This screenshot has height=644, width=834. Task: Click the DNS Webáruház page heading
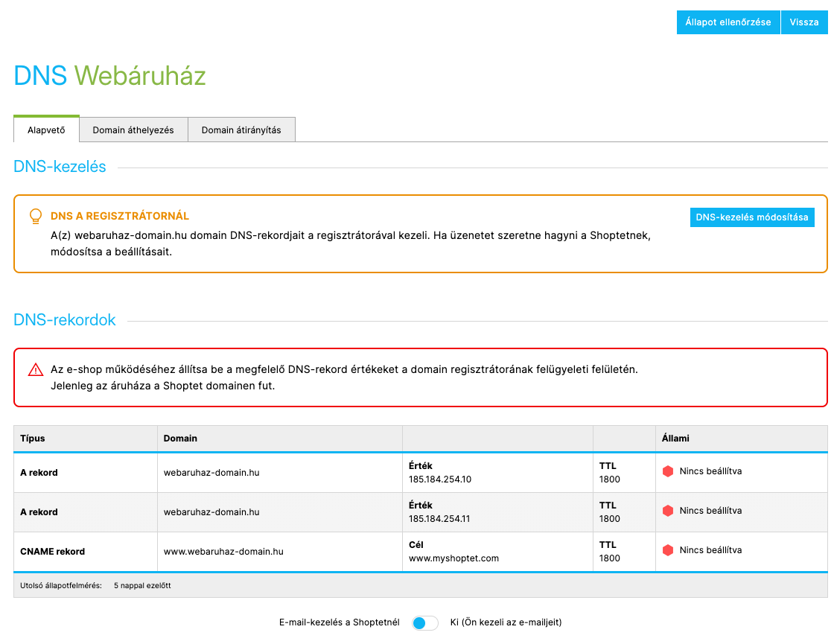point(109,75)
